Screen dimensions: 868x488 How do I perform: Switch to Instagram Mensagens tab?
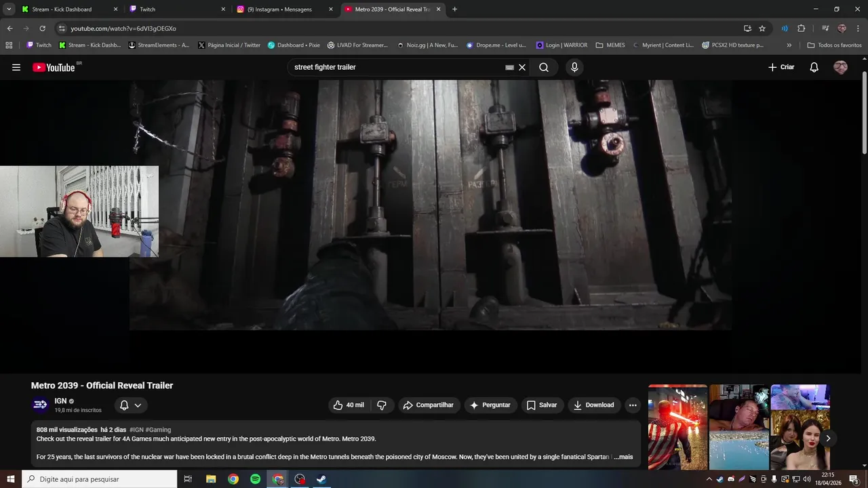coord(285,9)
